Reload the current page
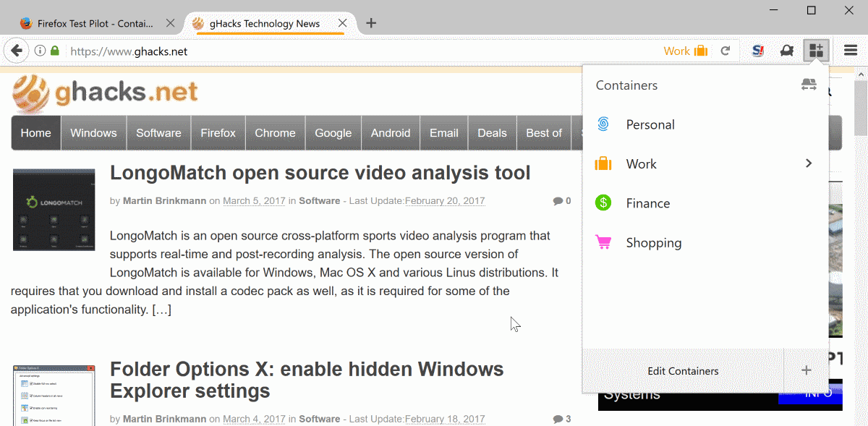Image resolution: width=868 pixels, height=426 pixels. (726, 51)
